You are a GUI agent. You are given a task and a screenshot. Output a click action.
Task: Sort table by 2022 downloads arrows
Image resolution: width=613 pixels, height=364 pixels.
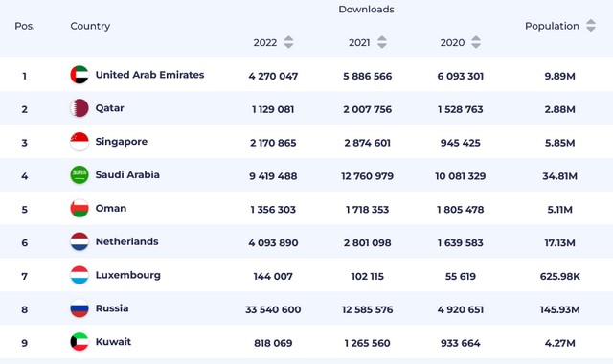pyautogui.click(x=288, y=42)
